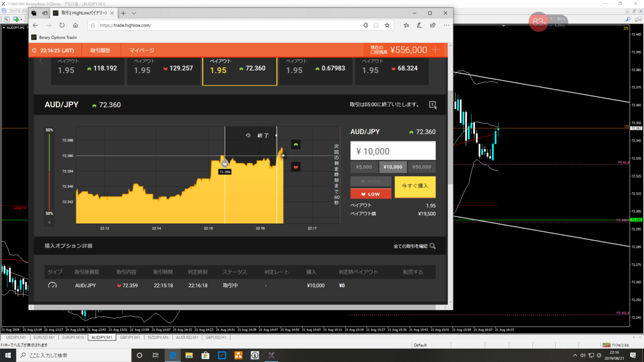Click the Windows taskbar search box
644x362 pixels.
point(74,356)
